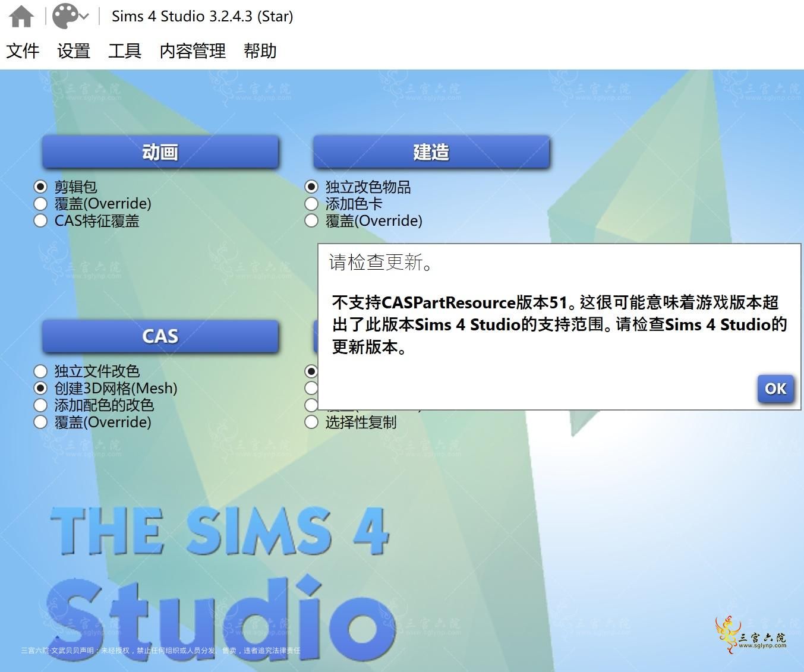Select the 添加色卡 option
Screen dimensions: 804x672
[x=343, y=204]
